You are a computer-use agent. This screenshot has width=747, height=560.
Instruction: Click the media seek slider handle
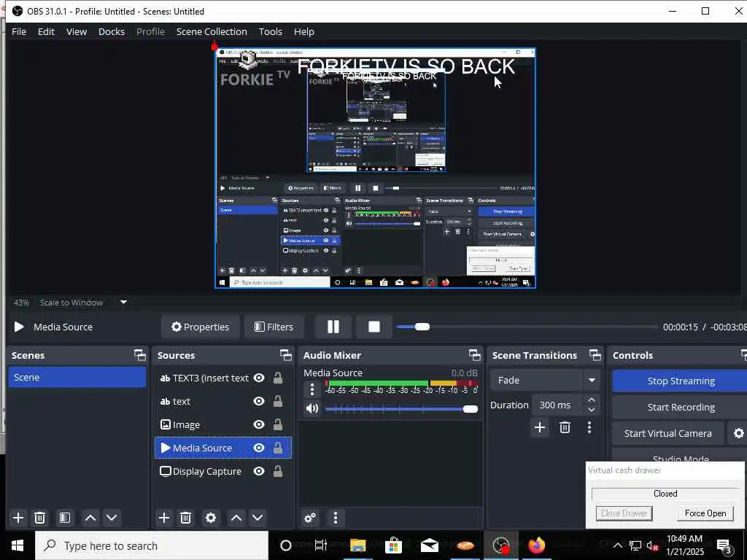[x=422, y=327]
